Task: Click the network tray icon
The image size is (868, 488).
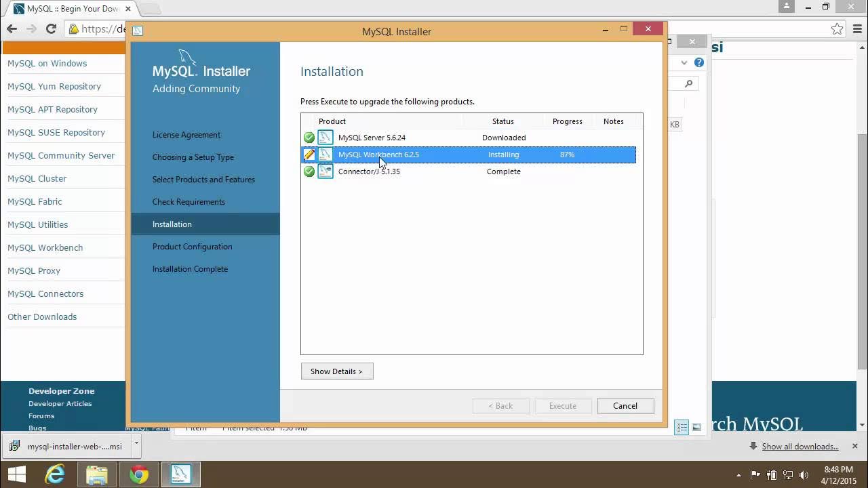Action: tap(788, 475)
